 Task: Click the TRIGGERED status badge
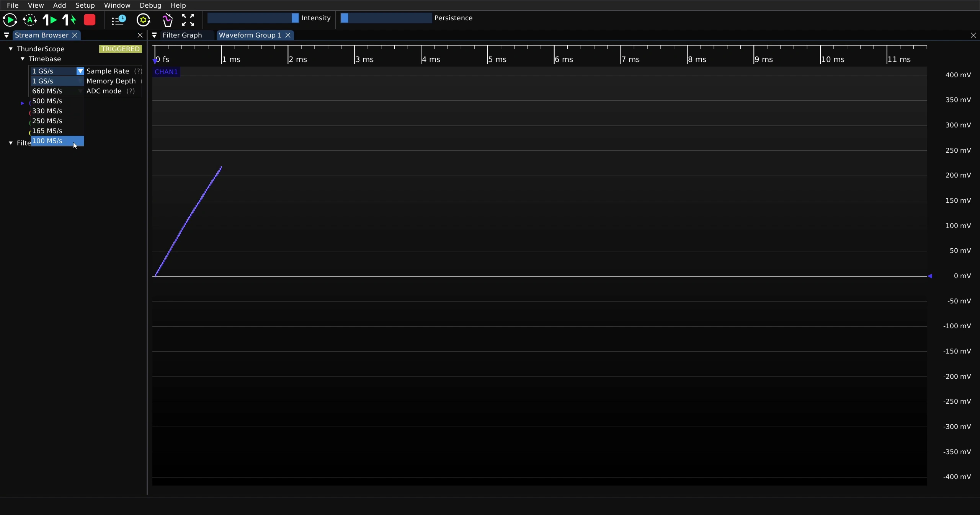pos(121,49)
